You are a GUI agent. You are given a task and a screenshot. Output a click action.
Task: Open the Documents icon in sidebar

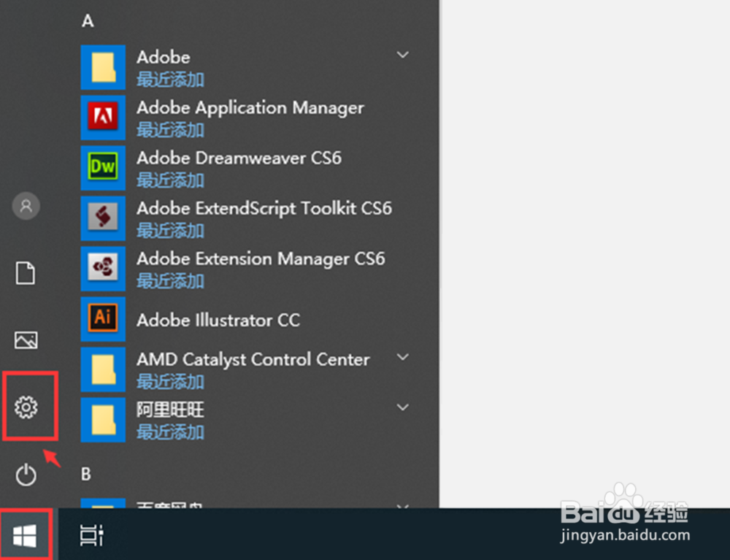click(26, 273)
